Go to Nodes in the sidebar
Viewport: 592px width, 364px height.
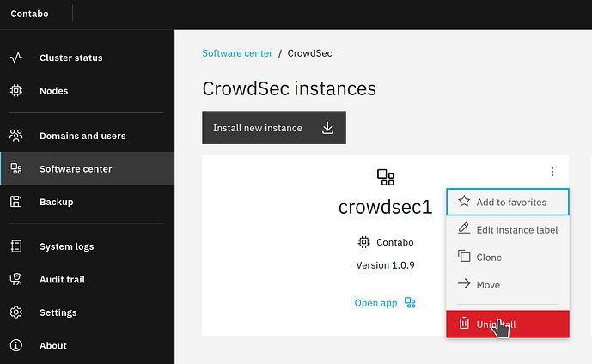88,90
